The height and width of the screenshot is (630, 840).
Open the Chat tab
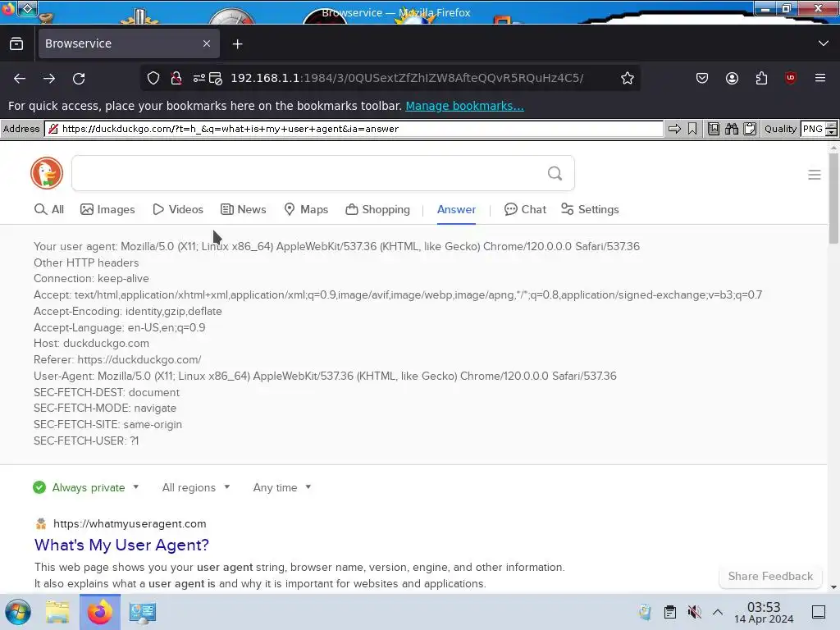coord(525,209)
